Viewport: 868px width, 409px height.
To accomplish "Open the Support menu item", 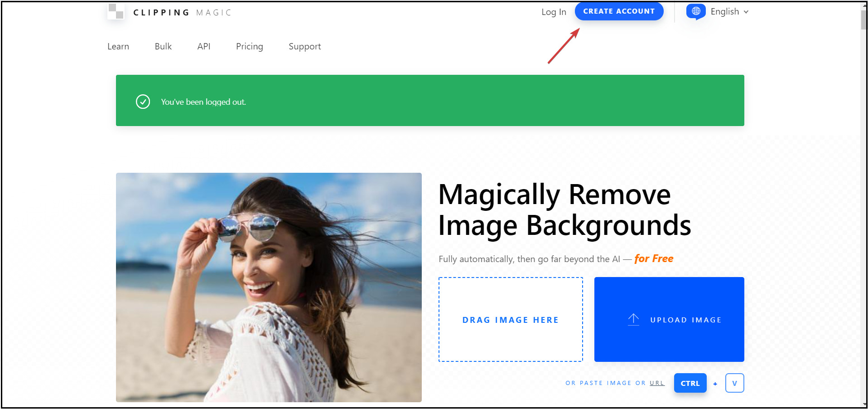I will pyautogui.click(x=305, y=46).
